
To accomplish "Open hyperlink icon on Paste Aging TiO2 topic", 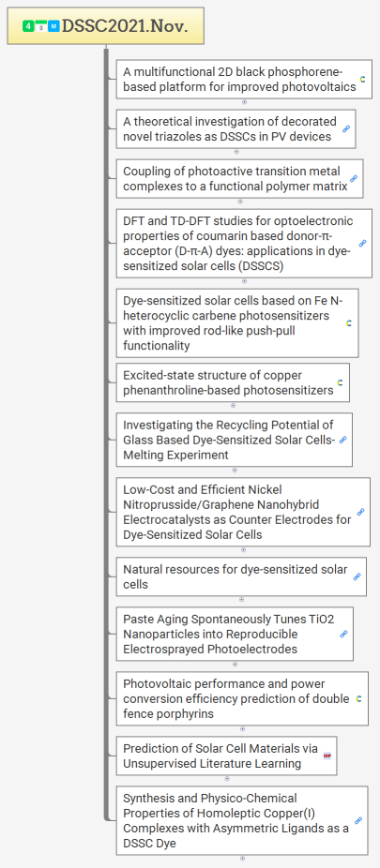I will [344, 634].
